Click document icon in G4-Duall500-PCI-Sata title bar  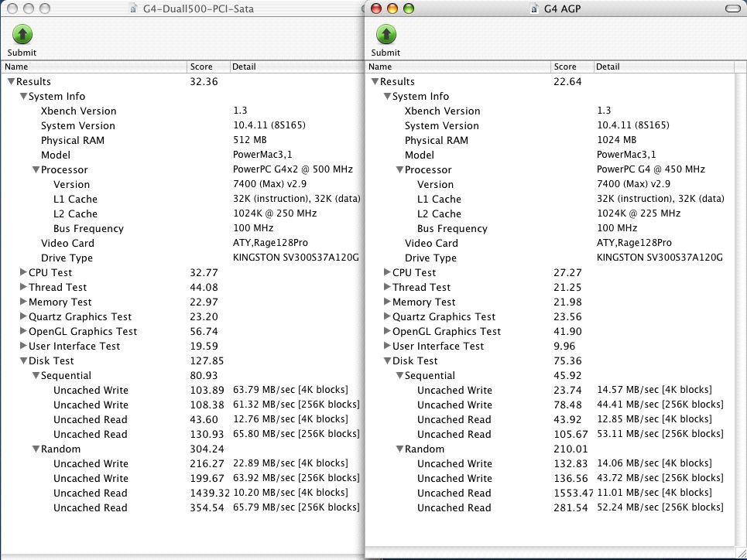coord(133,9)
